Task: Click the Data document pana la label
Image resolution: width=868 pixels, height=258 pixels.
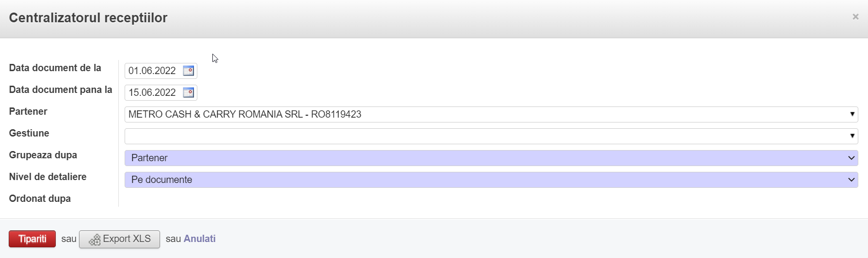Action: 61,90
